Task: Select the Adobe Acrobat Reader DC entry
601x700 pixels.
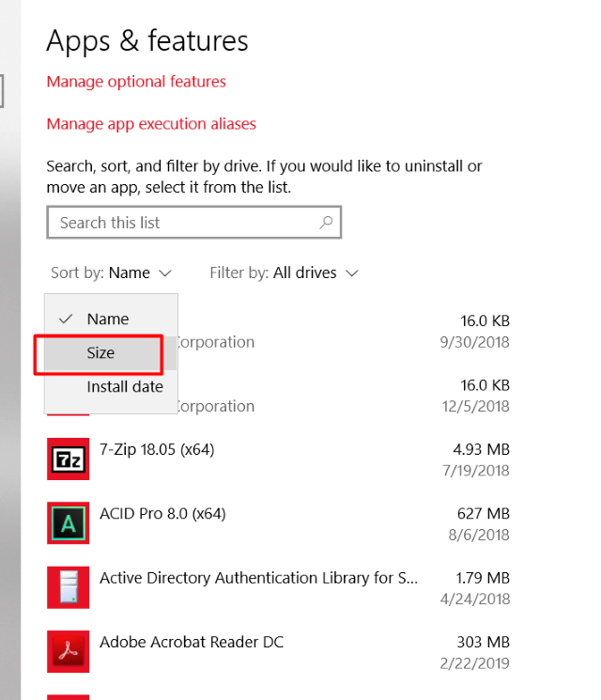Action: 278,651
